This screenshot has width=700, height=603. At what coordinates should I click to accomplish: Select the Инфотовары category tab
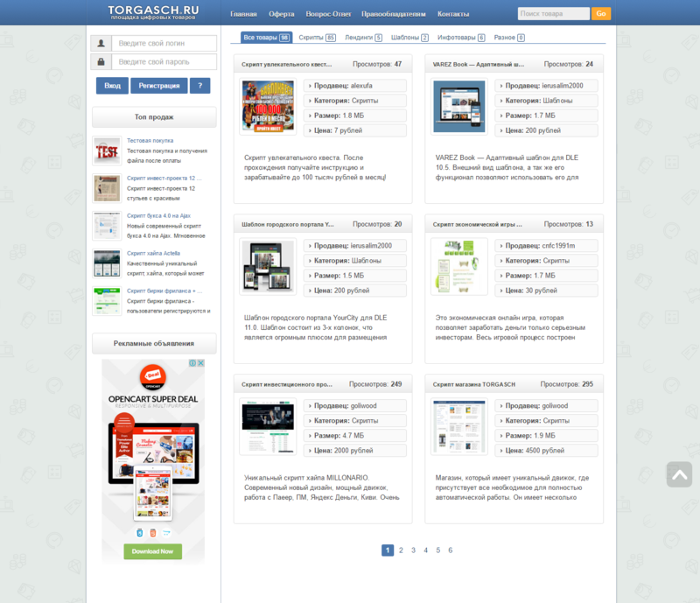(x=461, y=38)
